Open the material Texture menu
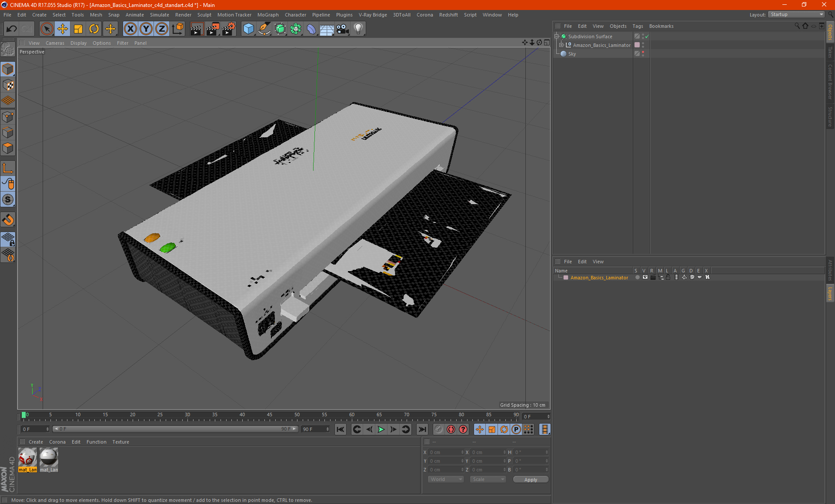This screenshot has height=504, width=835. click(120, 442)
